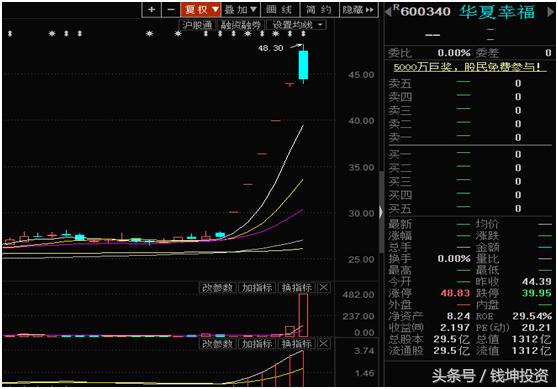
Task: Click the minus zoom-out chart button
Action: (171, 10)
